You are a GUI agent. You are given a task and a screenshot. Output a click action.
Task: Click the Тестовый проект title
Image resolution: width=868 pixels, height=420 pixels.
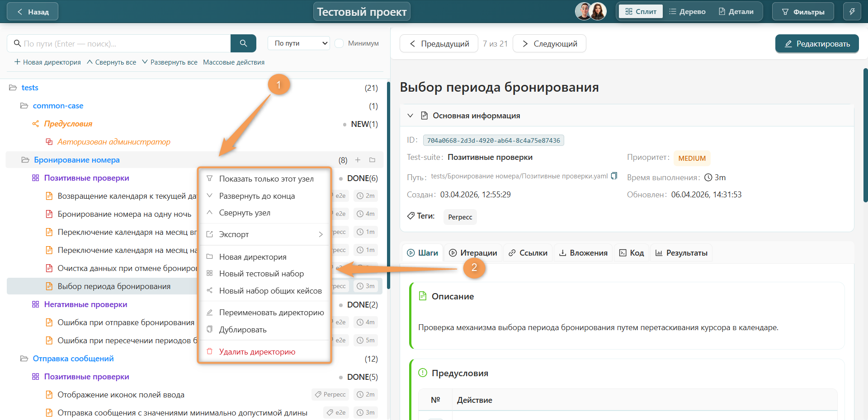point(362,12)
